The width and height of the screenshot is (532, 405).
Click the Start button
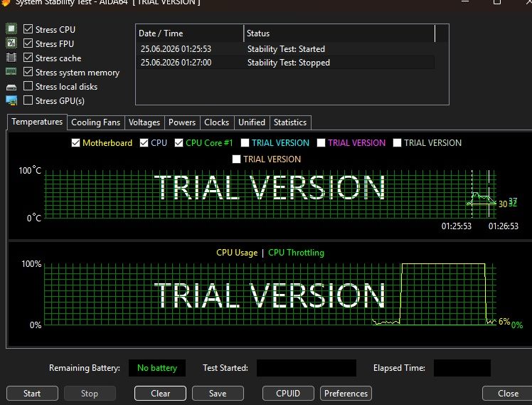(x=32, y=394)
